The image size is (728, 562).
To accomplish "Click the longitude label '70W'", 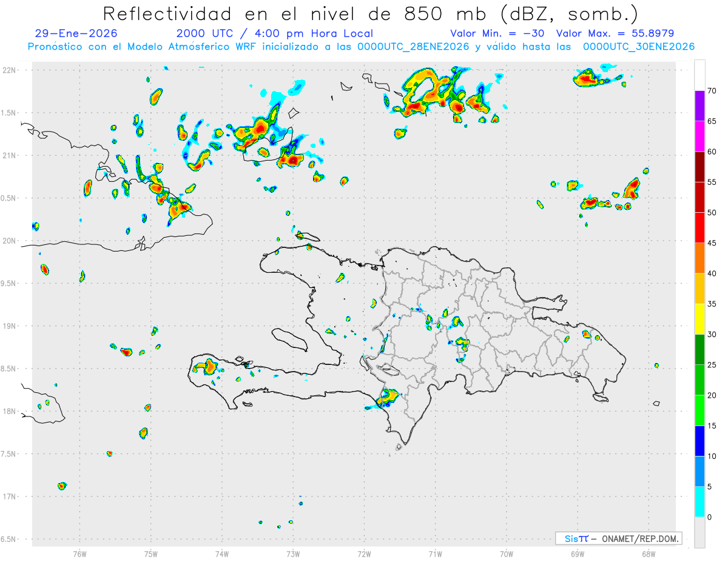I will tap(507, 554).
